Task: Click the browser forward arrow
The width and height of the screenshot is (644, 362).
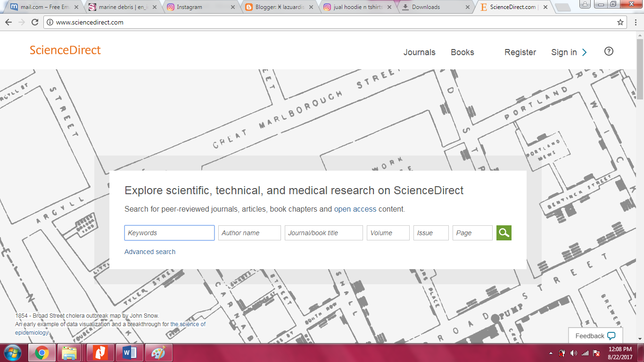Action: pos(21,22)
